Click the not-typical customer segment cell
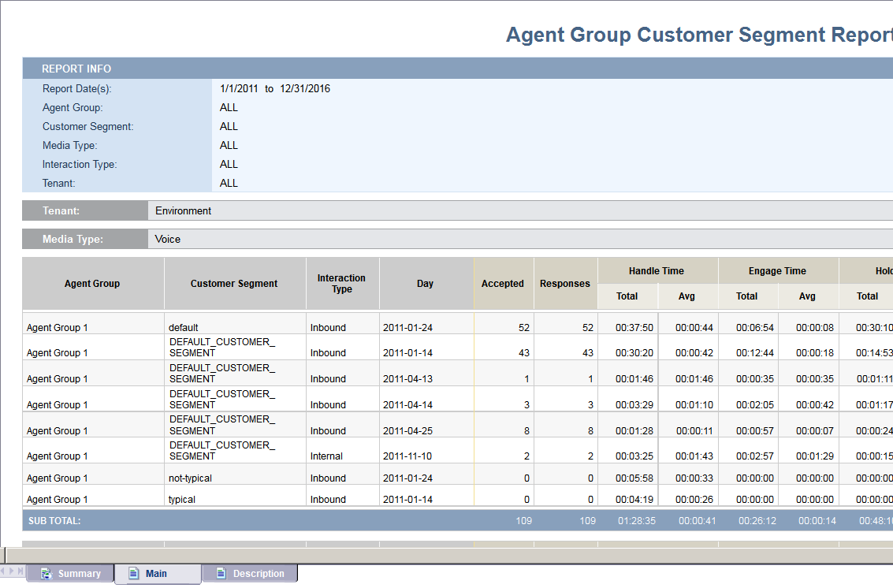Viewport: 893px width, 588px height. click(191, 478)
